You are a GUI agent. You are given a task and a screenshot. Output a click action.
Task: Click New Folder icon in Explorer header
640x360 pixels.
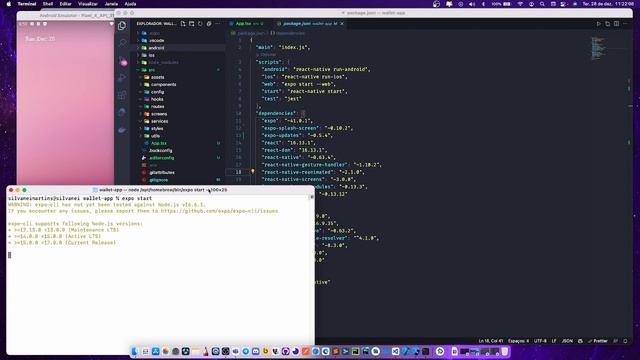(191, 24)
